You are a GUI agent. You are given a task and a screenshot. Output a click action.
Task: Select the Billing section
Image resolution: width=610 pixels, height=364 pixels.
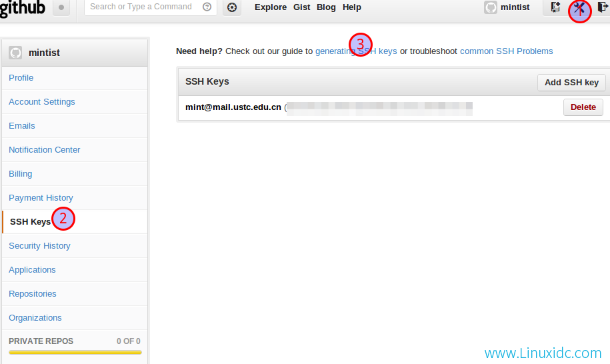75,174
